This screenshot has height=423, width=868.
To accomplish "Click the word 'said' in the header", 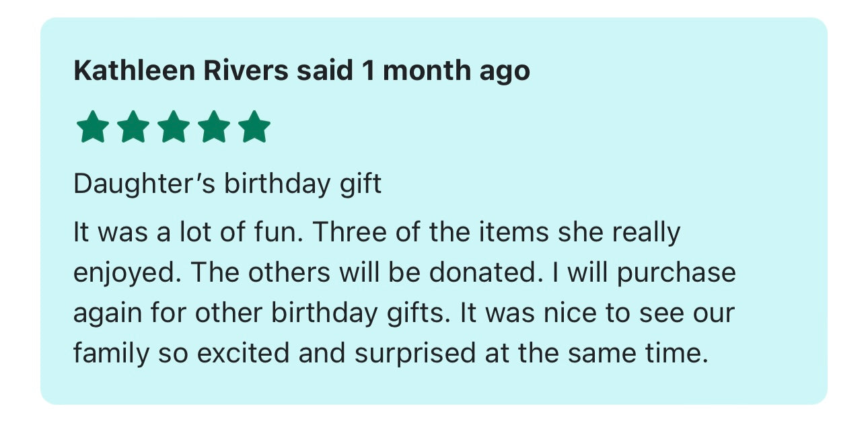I will click(325, 71).
